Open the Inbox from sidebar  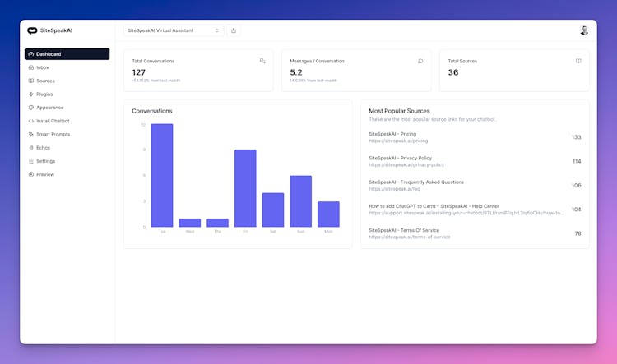pos(43,67)
